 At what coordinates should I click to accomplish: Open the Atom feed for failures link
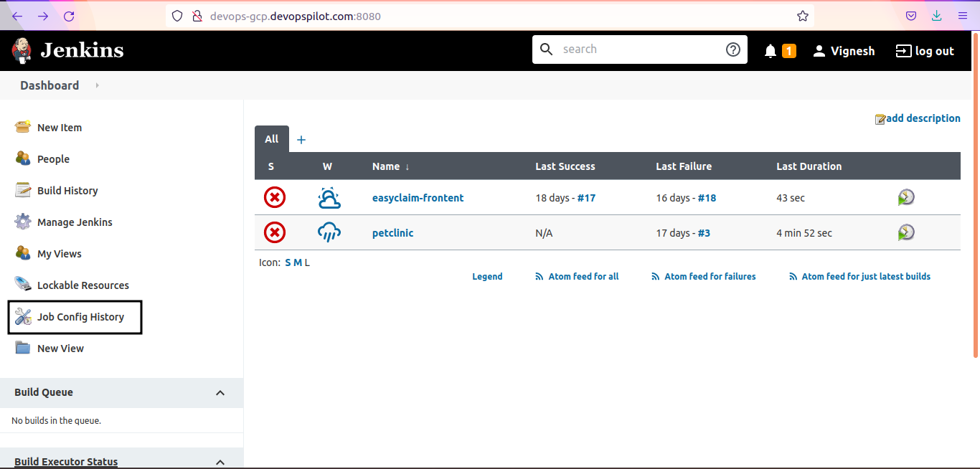[710, 276]
